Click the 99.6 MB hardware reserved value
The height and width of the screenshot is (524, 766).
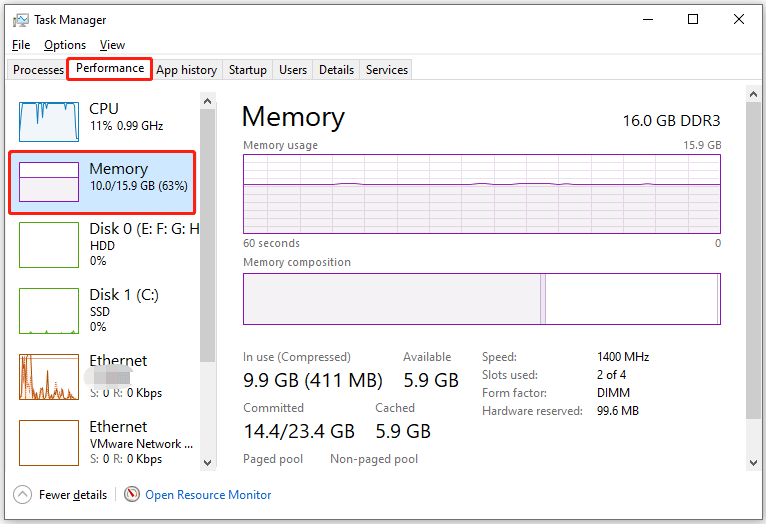617,411
